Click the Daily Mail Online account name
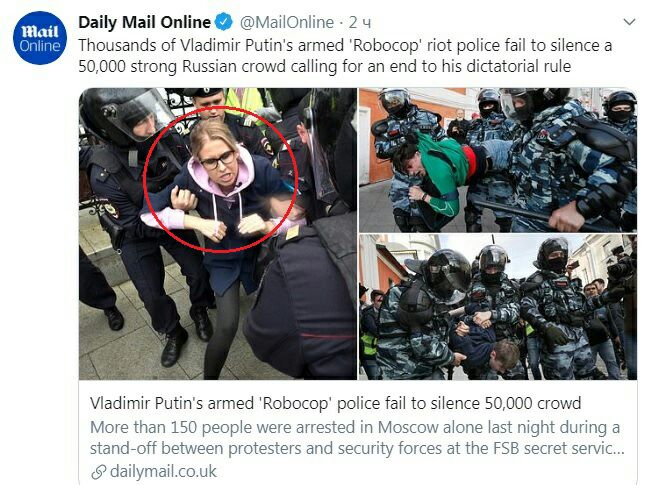 pyautogui.click(x=144, y=22)
